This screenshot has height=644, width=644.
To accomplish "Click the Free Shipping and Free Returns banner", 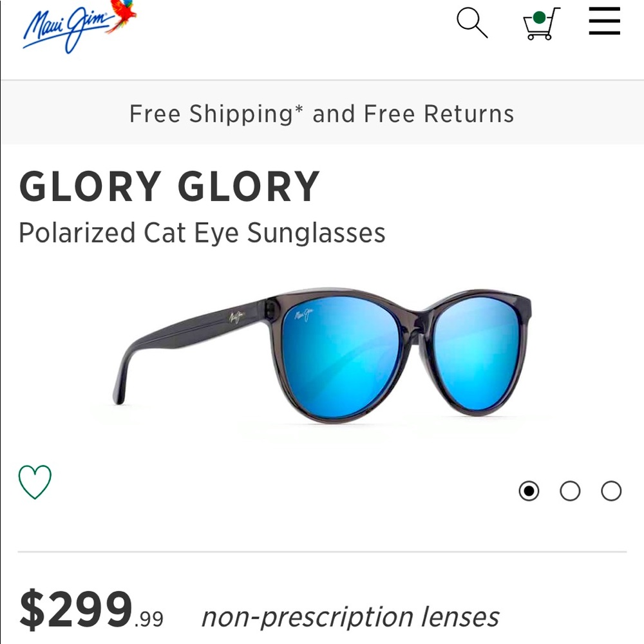I will pos(322,114).
